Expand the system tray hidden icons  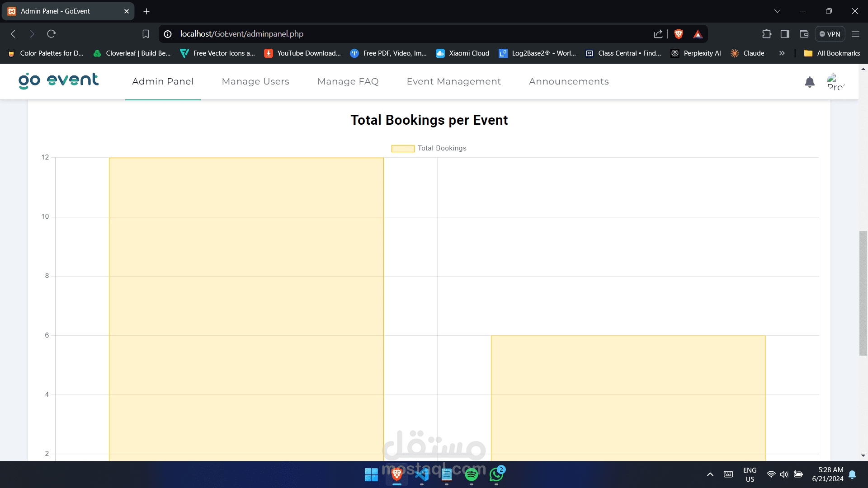click(x=710, y=474)
